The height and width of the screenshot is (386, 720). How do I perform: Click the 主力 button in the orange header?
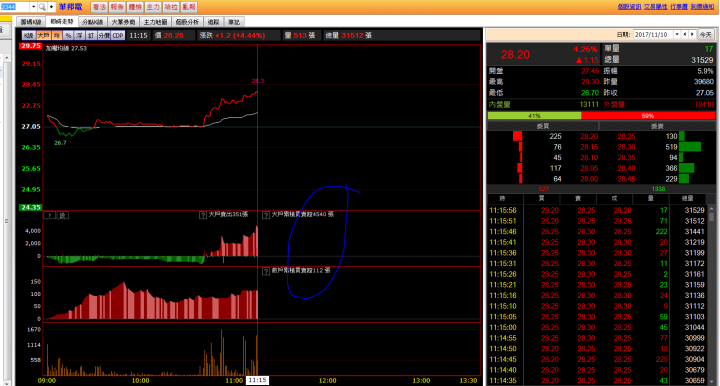tap(153, 7)
